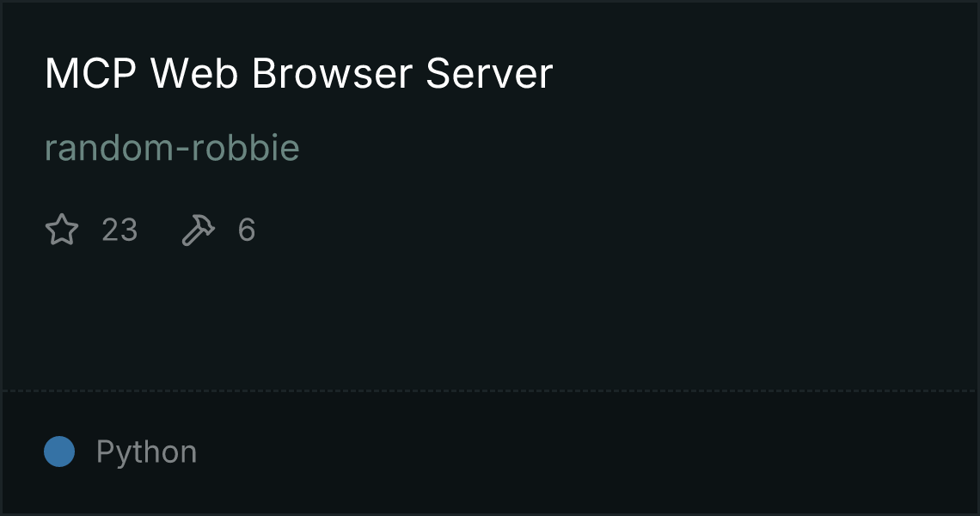
Task: Click the word Browser in the card title
Action: pyautogui.click(x=332, y=73)
